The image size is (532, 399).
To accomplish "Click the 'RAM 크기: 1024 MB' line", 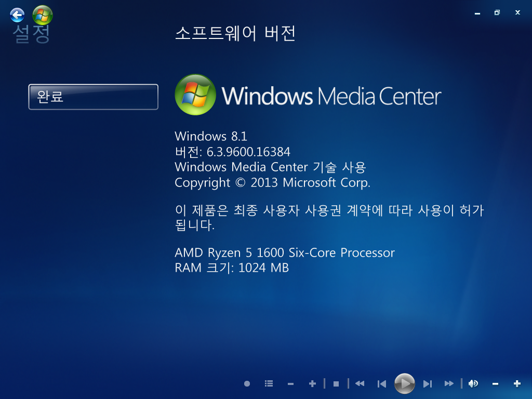I will [232, 268].
